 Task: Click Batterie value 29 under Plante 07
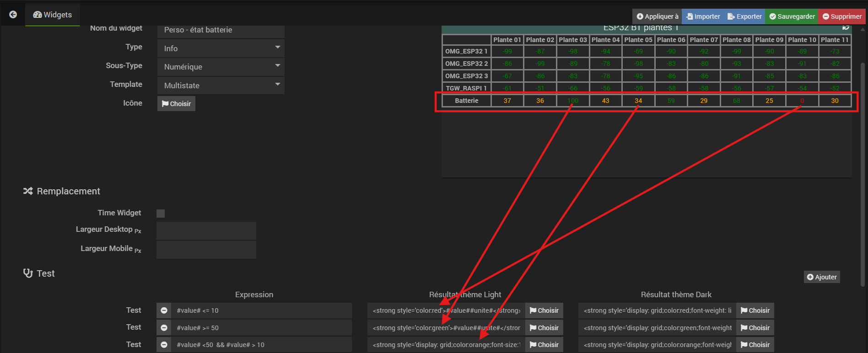coord(704,101)
